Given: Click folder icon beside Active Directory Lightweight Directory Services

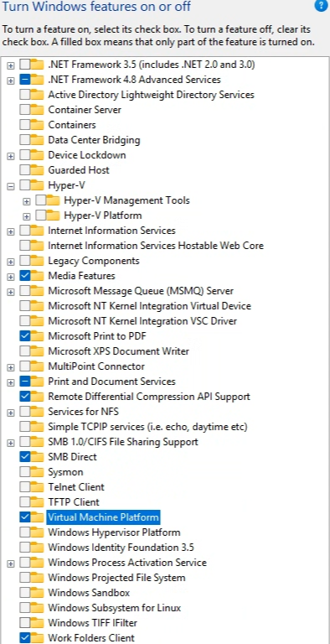Looking at the screenshot, I should pos(38,95).
